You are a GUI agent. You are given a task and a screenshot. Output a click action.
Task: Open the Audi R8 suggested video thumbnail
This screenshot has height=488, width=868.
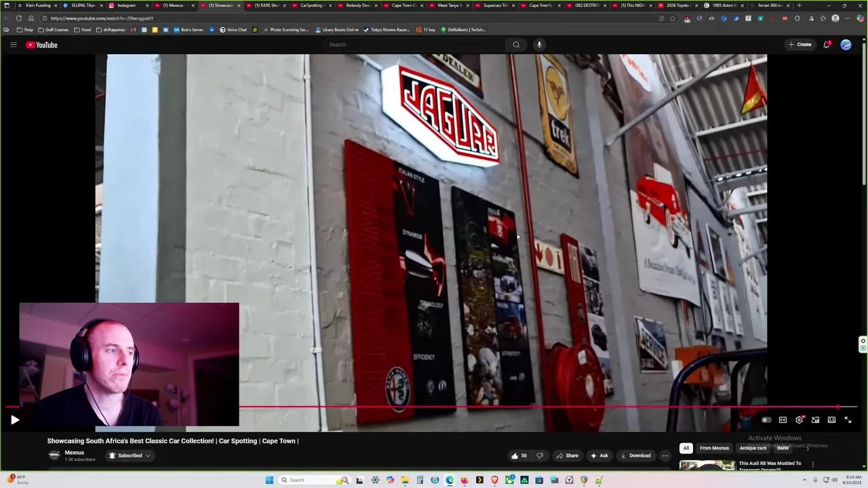pyautogui.click(x=707, y=466)
